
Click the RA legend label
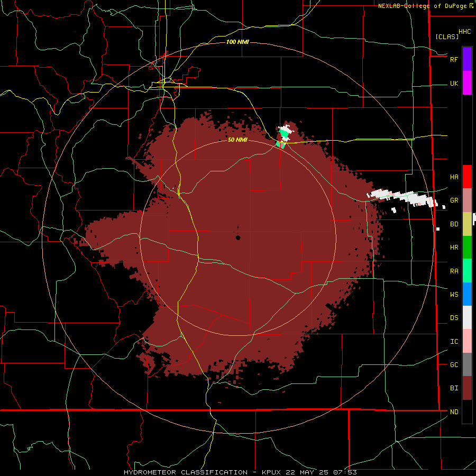pyautogui.click(x=454, y=271)
